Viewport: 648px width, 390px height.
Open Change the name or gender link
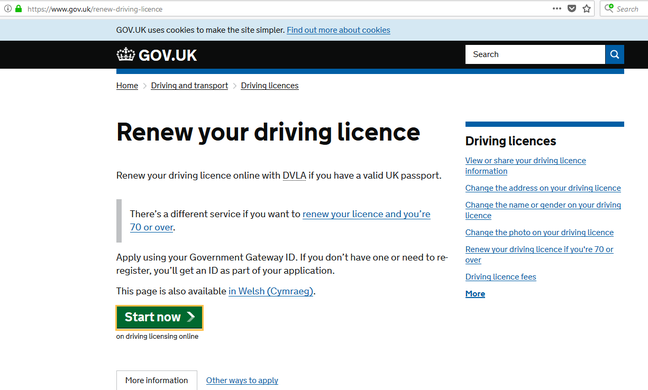(x=543, y=210)
